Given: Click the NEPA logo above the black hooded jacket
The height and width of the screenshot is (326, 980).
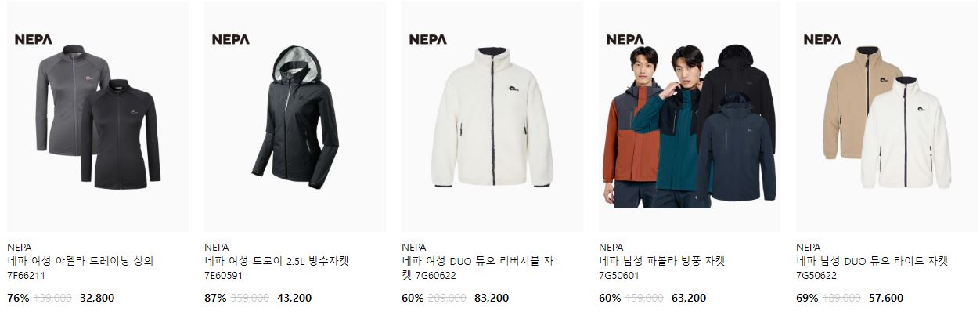Looking at the screenshot, I should tap(231, 39).
